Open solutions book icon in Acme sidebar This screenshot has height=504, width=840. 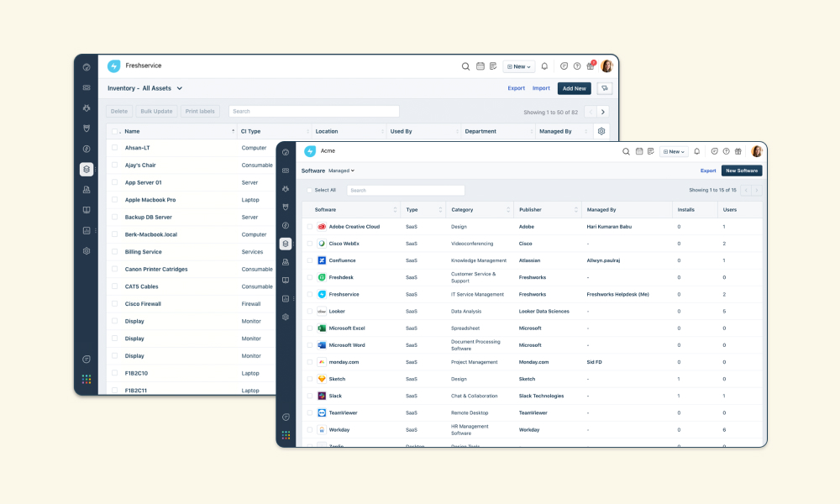(x=286, y=280)
